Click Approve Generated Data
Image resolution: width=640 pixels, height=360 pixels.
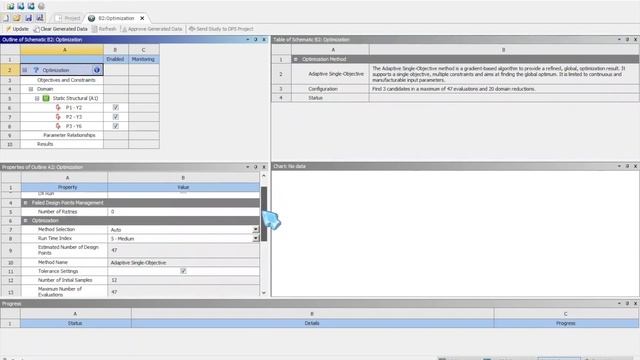[x=152, y=29]
